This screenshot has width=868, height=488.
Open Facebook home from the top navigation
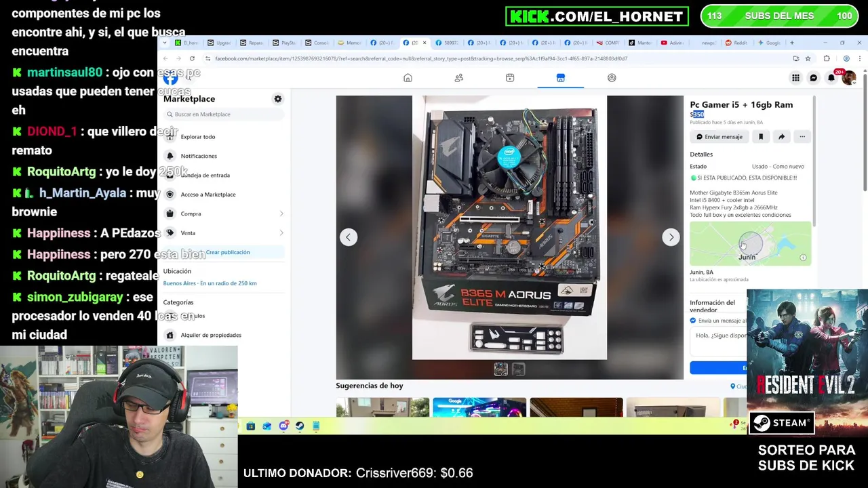tap(408, 78)
